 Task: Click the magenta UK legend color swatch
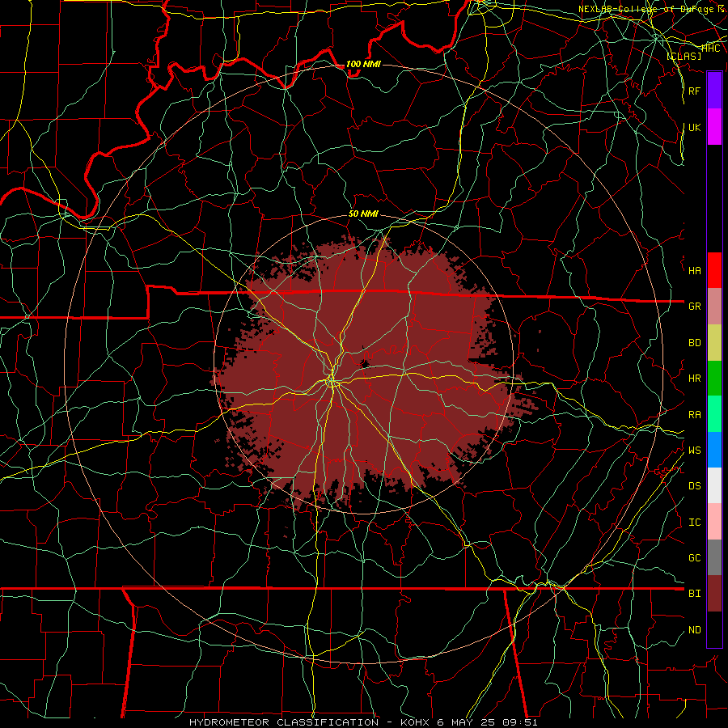tap(714, 127)
